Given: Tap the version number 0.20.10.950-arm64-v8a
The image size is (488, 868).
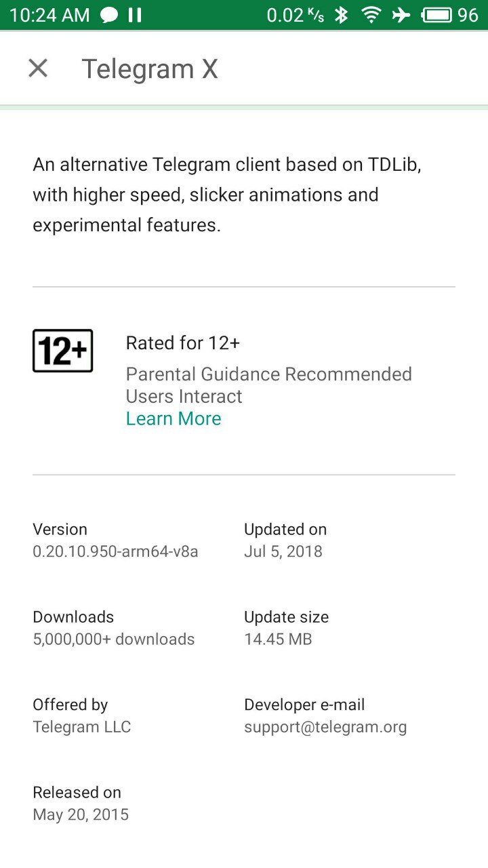Looking at the screenshot, I should coord(115,551).
